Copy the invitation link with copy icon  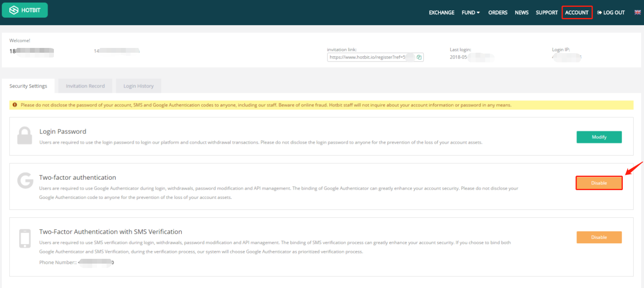(x=419, y=57)
